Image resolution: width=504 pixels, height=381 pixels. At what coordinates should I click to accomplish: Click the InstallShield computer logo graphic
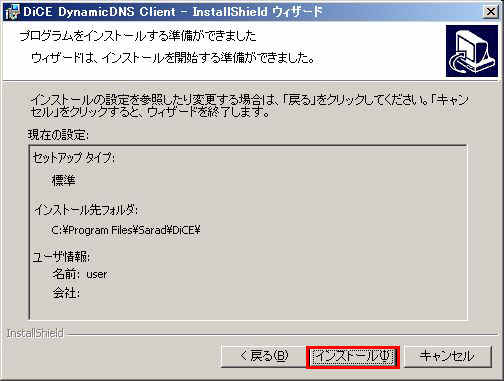tap(472, 51)
